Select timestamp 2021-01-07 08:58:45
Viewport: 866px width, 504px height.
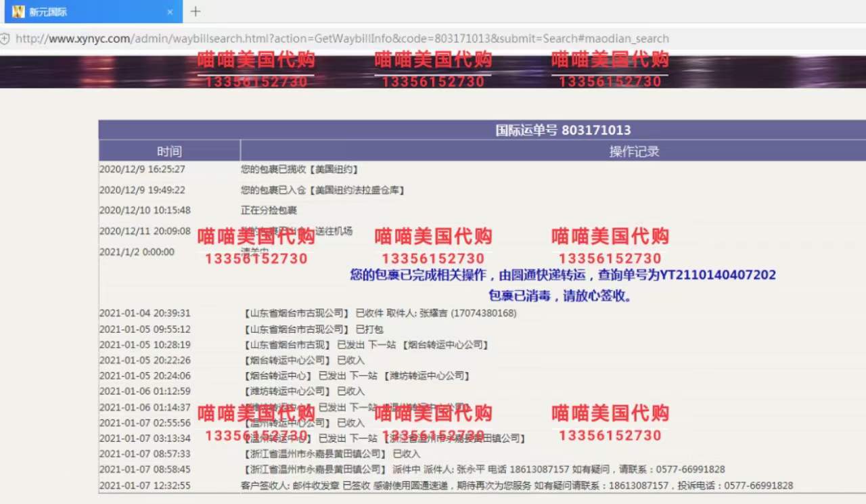[x=145, y=469]
